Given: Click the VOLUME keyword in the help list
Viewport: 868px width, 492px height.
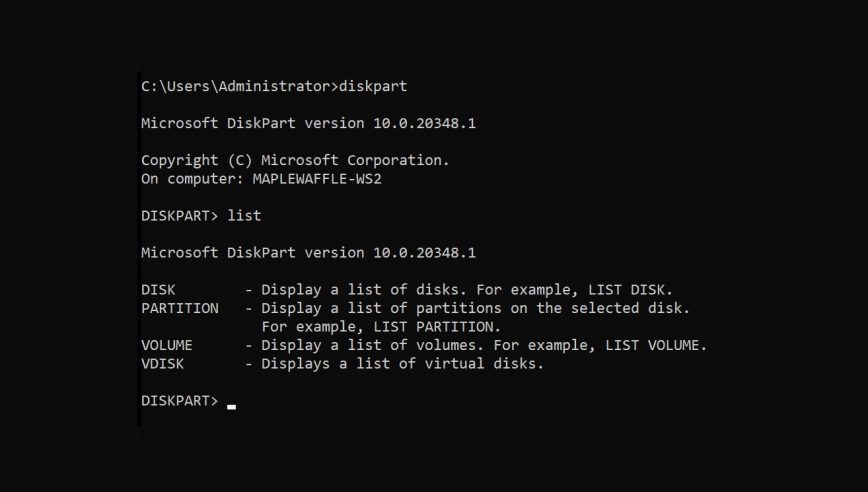Looking at the screenshot, I should click(x=167, y=346).
